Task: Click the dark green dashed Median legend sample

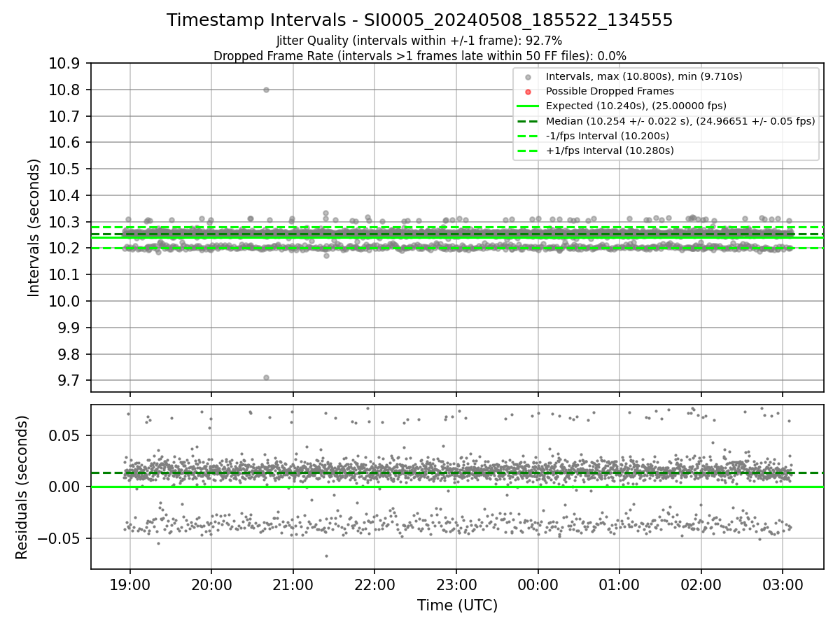Action: coord(528,120)
